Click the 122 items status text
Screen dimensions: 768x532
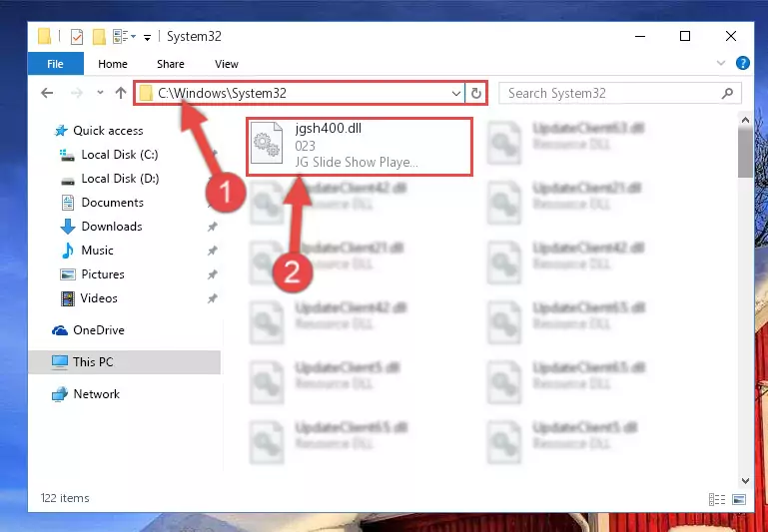(65, 498)
